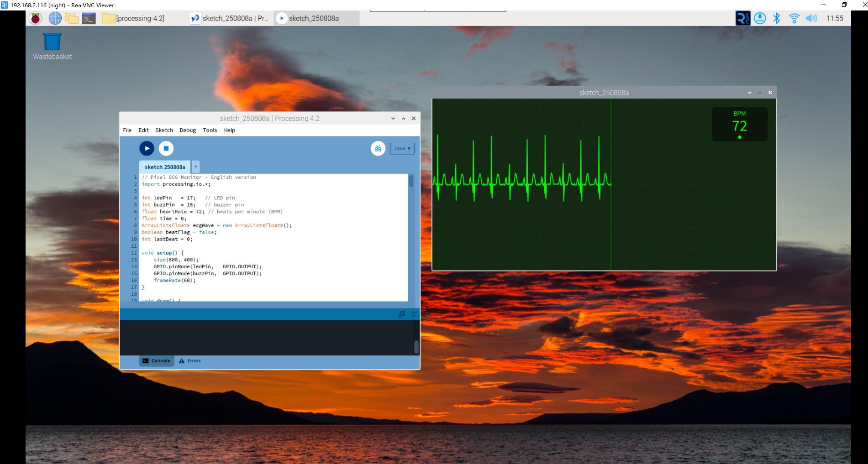Click the 'void setup() {' line
Screen dimensions: 868x464
click(x=163, y=252)
